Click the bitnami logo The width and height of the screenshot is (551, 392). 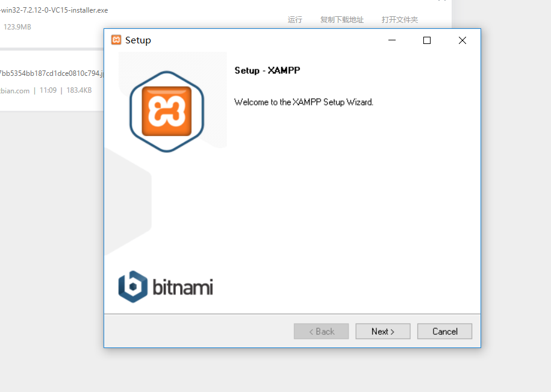(166, 287)
